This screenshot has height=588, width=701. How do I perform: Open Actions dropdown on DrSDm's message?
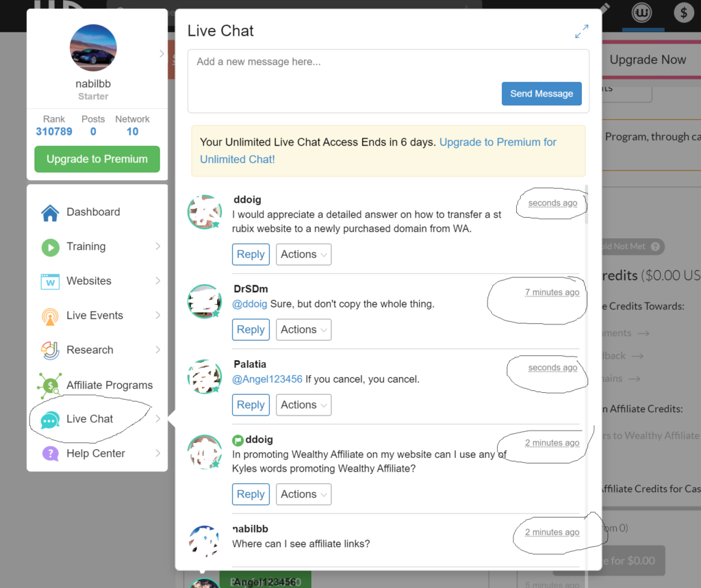click(303, 329)
